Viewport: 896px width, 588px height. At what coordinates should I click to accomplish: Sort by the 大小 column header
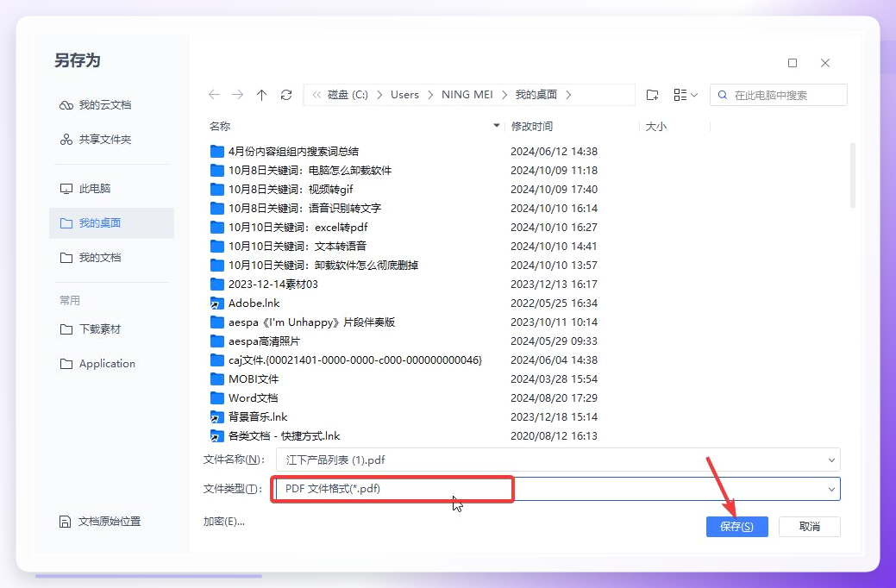click(656, 126)
